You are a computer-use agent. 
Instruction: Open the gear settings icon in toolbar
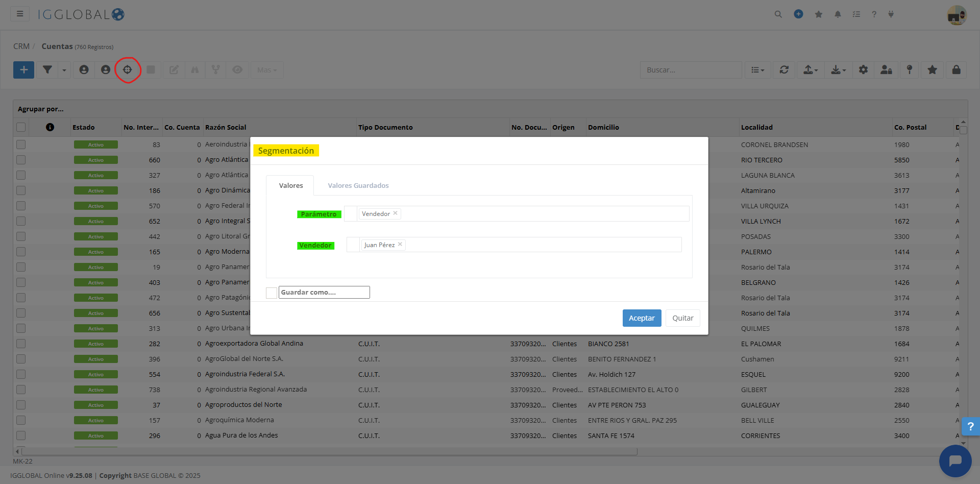(x=863, y=70)
